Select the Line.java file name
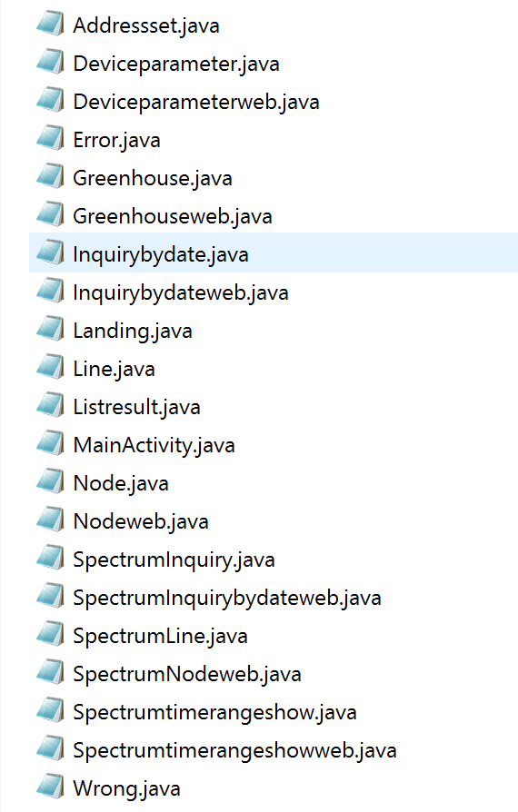518x812 pixels. click(x=114, y=370)
